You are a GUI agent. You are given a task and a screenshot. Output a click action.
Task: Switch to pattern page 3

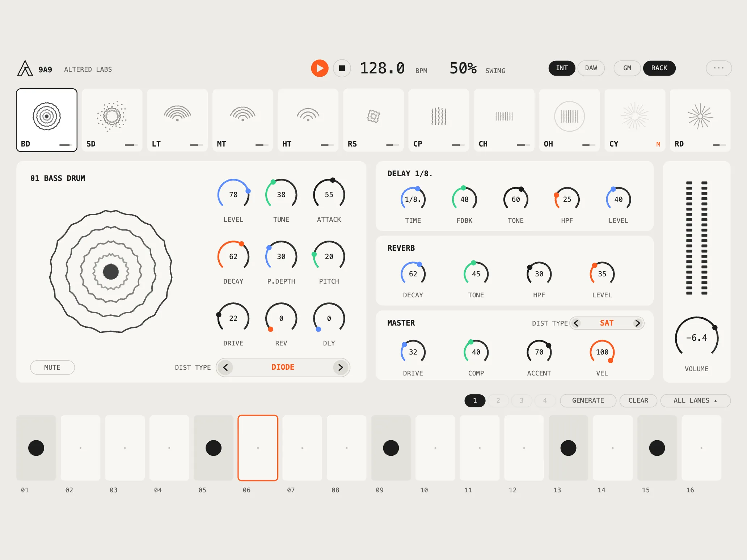tap(522, 400)
